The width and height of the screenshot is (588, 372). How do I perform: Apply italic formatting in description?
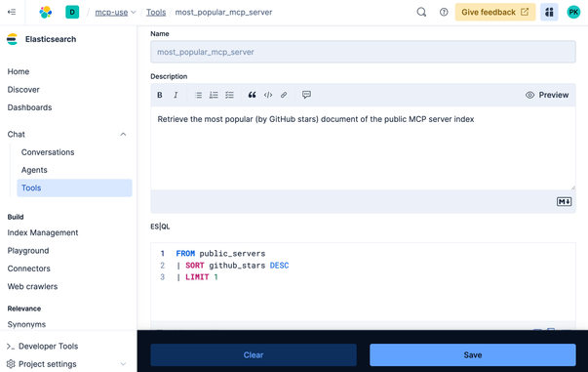point(176,95)
